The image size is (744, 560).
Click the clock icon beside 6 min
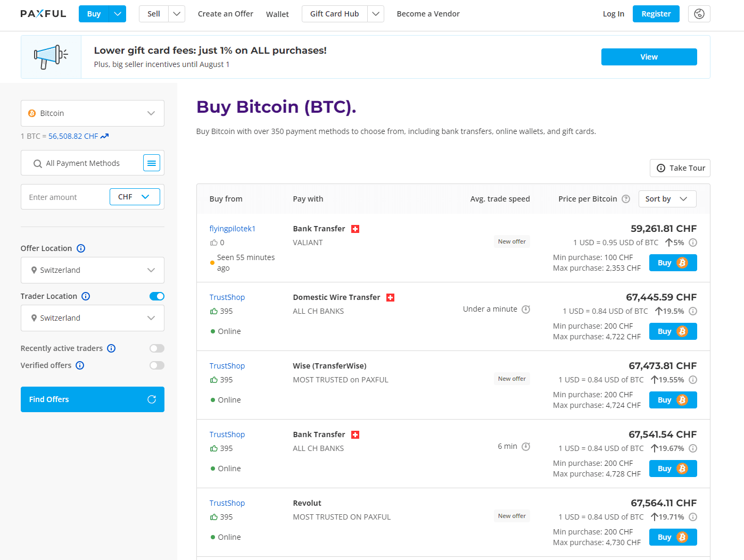click(x=526, y=446)
